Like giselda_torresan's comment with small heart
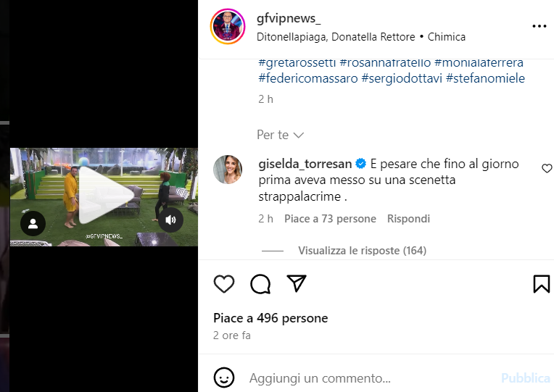This screenshot has height=392, width=554. [547, 169]
